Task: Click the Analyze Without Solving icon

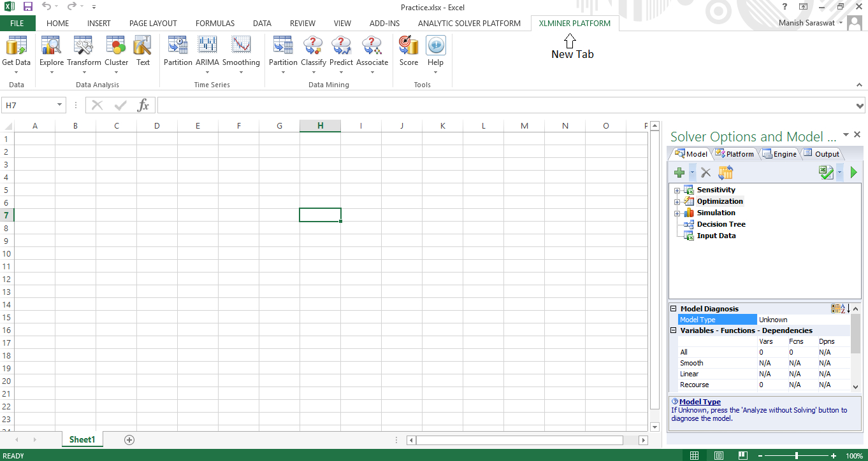Action: point(826,172)
